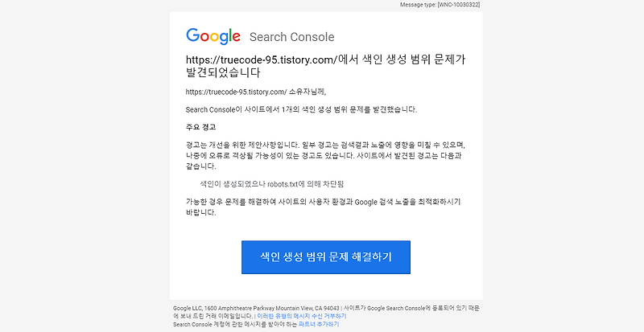This screenshot has height=332, width=644.
Task: Click the Message type WNC-10030322 label
Action: pyautogui.click(x=440, y=5)
